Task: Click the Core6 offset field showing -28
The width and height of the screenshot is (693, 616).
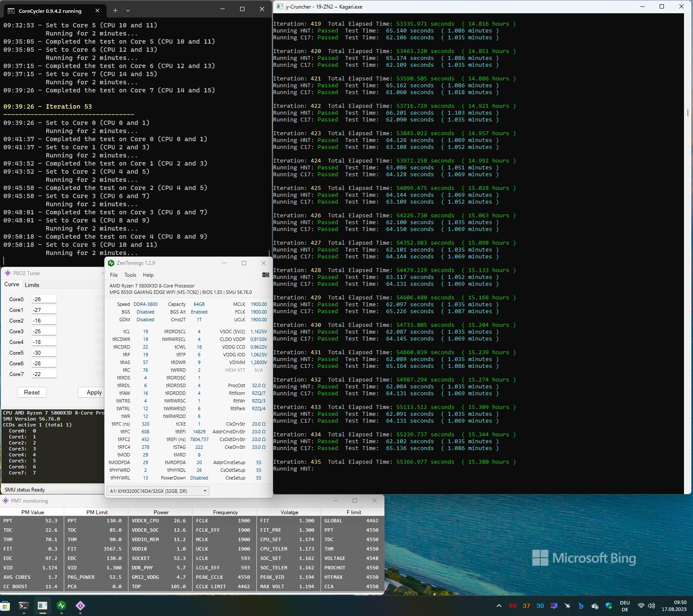Action: tap(44, 363)
